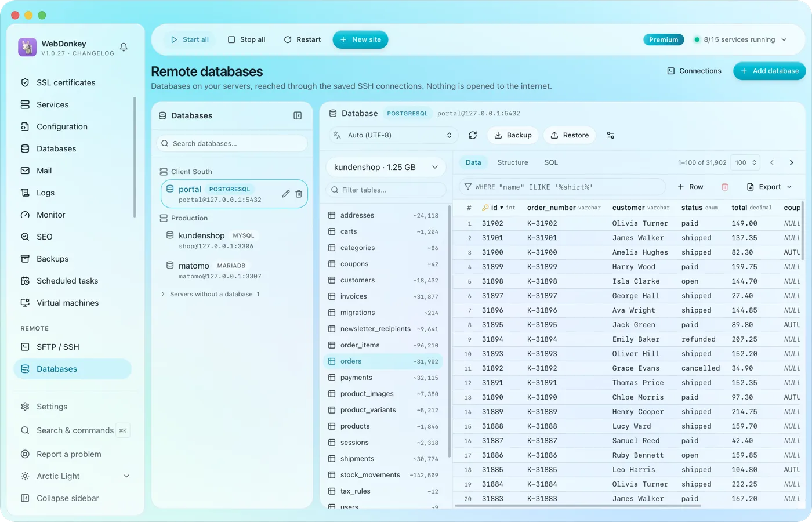
Task: Click the Backup button
Action: point(513,135)
